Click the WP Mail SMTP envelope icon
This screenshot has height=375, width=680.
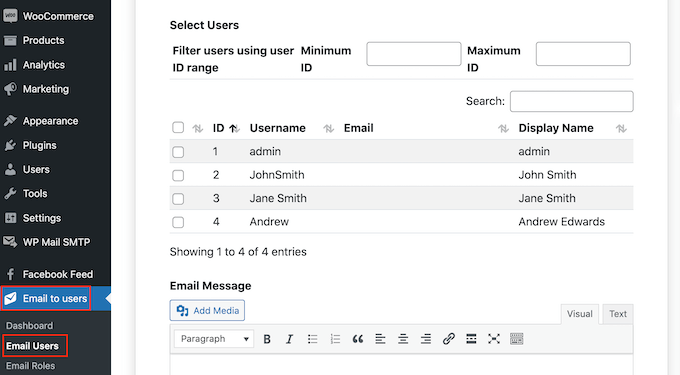pos(10,241)
